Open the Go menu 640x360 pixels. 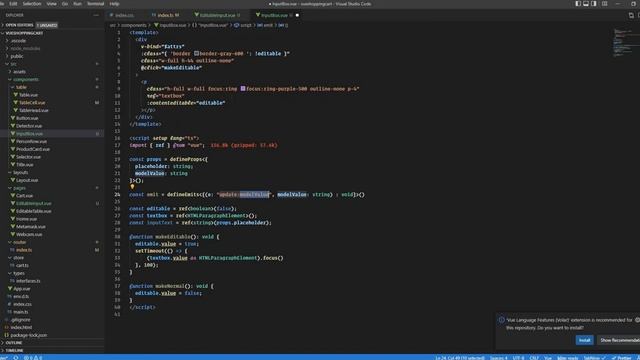click(65, 4)
